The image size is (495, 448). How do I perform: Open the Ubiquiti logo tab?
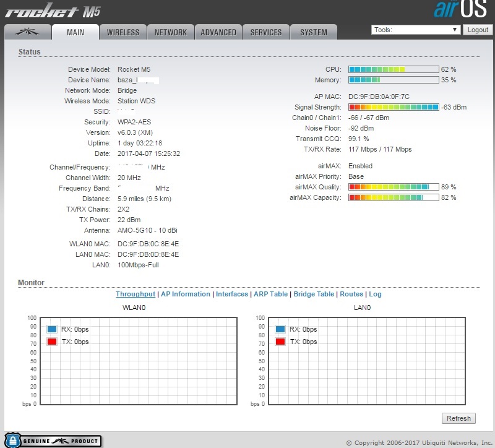click(x=28, y=32)
